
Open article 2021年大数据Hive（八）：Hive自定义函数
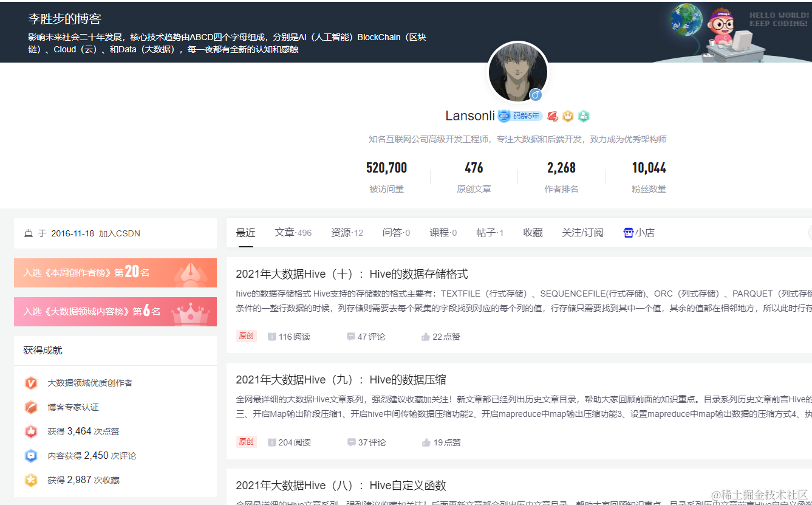(x=341, y=486)
